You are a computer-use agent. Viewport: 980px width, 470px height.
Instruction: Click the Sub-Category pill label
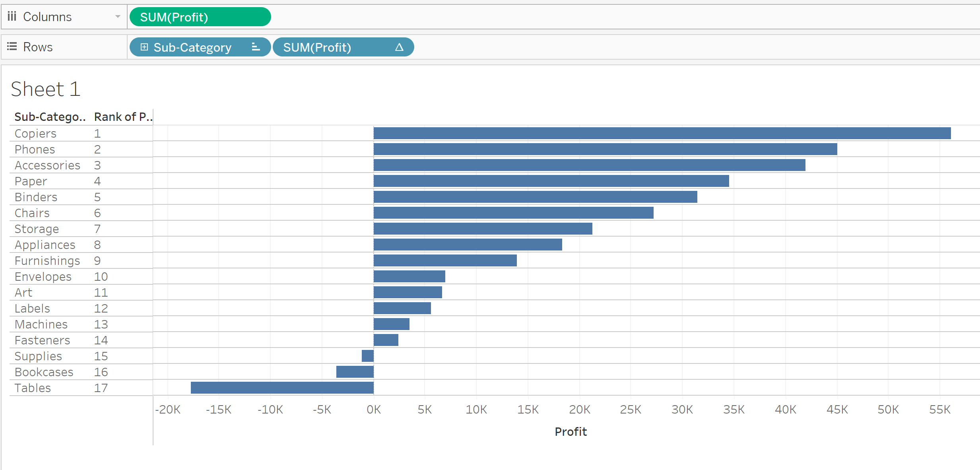tap(192, 47)
